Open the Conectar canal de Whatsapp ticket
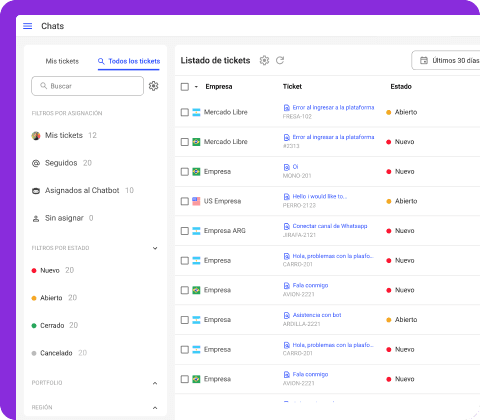 (x=330, y=226)
